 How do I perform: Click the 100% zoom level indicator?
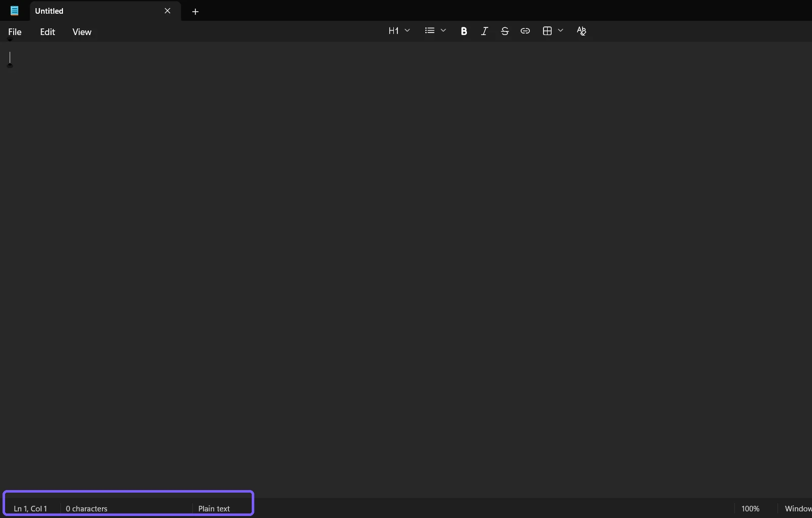[751, 508]
